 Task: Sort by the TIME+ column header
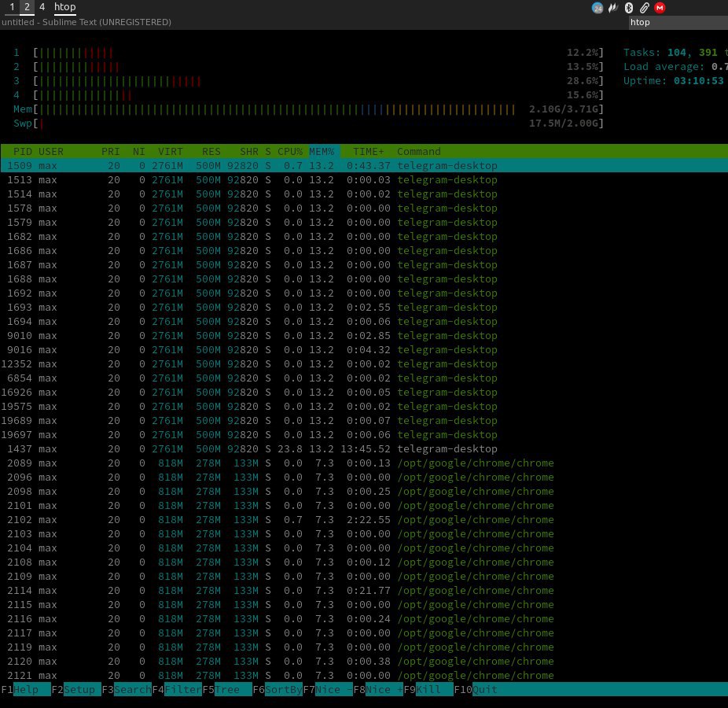point(369,152)
